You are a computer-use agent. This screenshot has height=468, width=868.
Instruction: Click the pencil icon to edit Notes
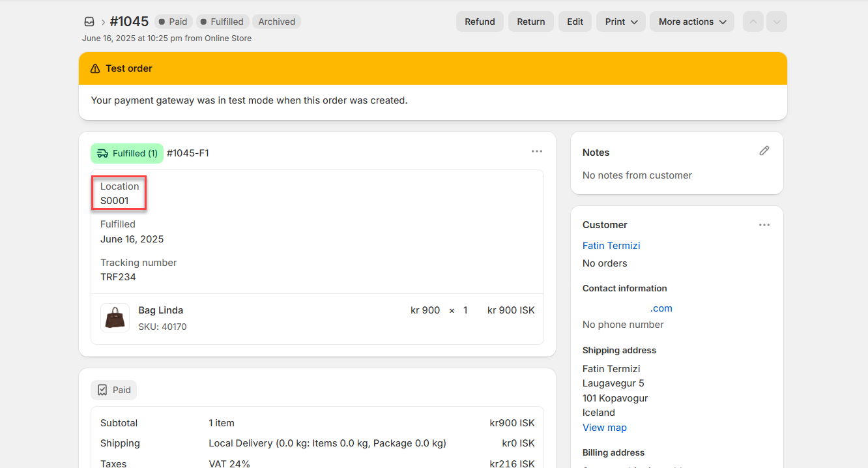764,151
